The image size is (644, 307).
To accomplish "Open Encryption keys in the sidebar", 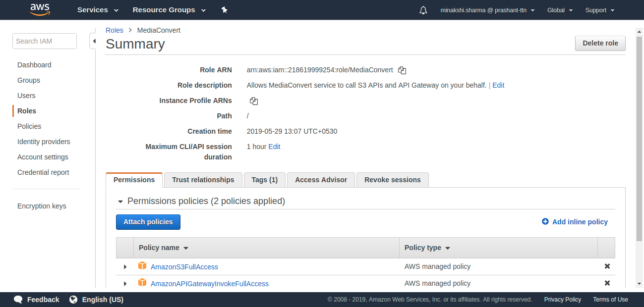I will pyautogui.click(x=42, y=206).
